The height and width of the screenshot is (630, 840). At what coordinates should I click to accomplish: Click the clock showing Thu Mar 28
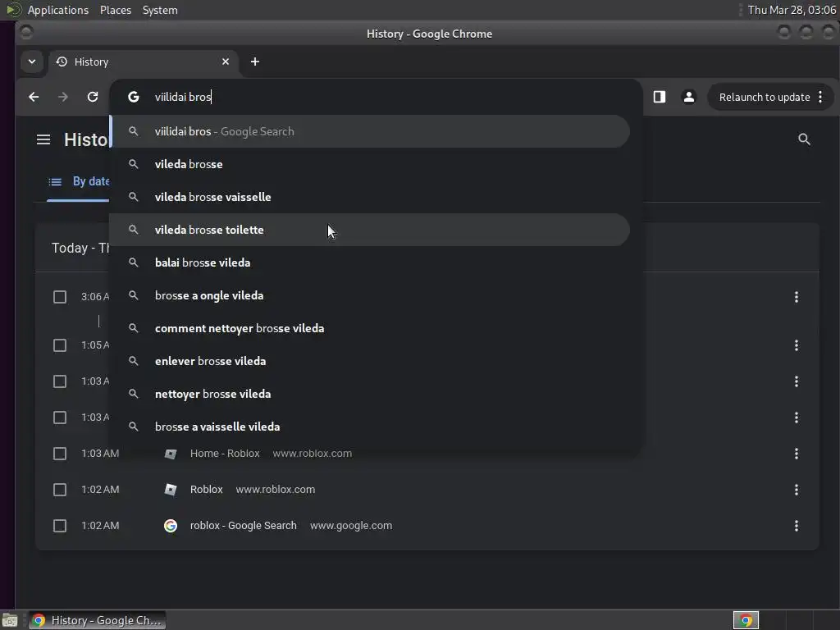click(x=792, y=10)
